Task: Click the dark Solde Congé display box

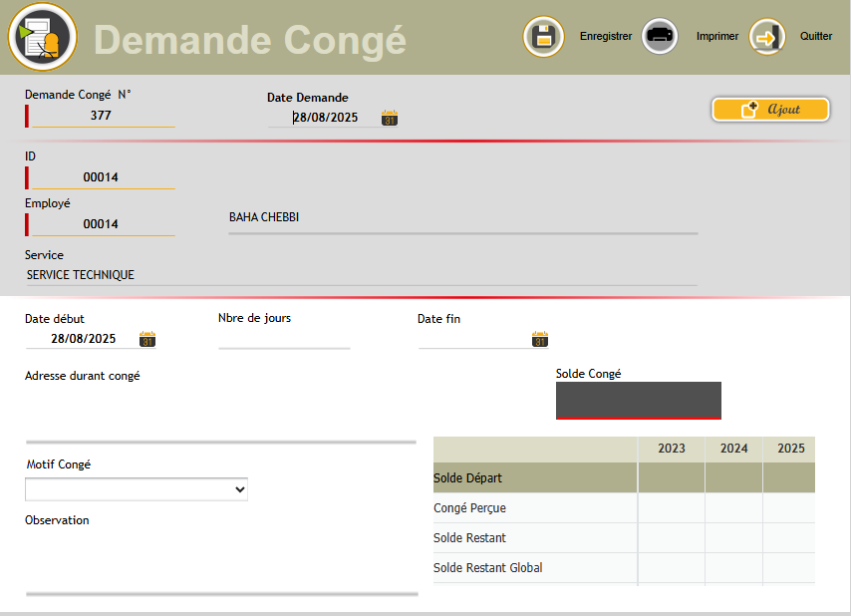Action: point(638,400)
